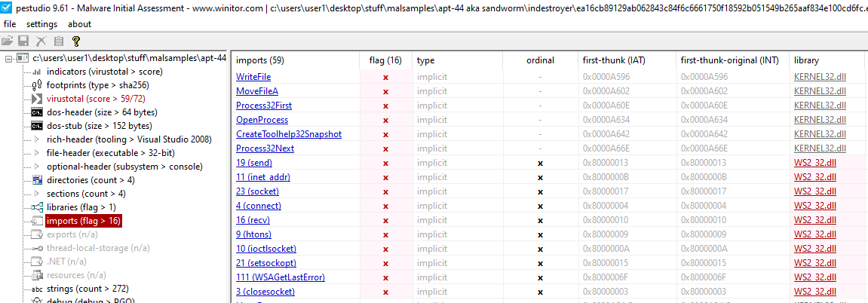The width and height of the screenshot is (868, 303).
Task: Open the 10 (ioctlsocket) import link
Action: (265, 249)
